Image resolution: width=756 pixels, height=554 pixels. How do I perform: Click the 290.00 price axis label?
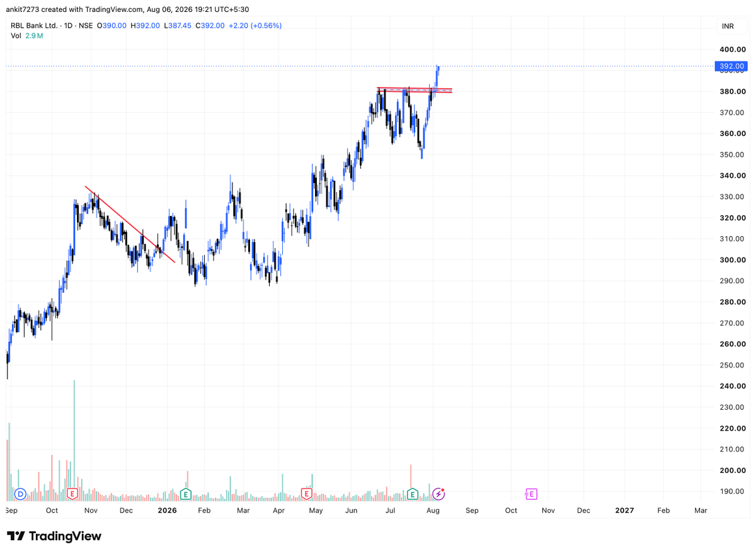tap(733, 281)
